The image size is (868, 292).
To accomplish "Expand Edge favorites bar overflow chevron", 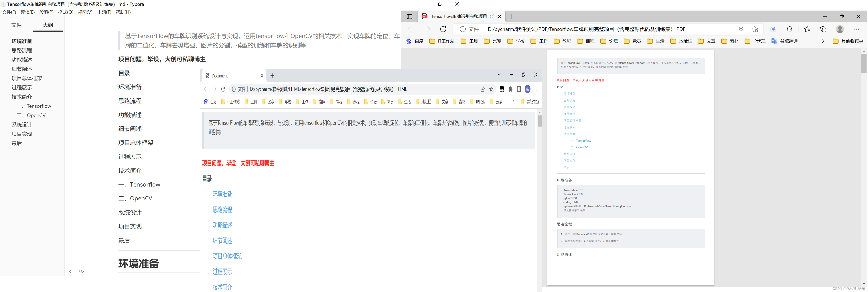I will click(822, 41).
